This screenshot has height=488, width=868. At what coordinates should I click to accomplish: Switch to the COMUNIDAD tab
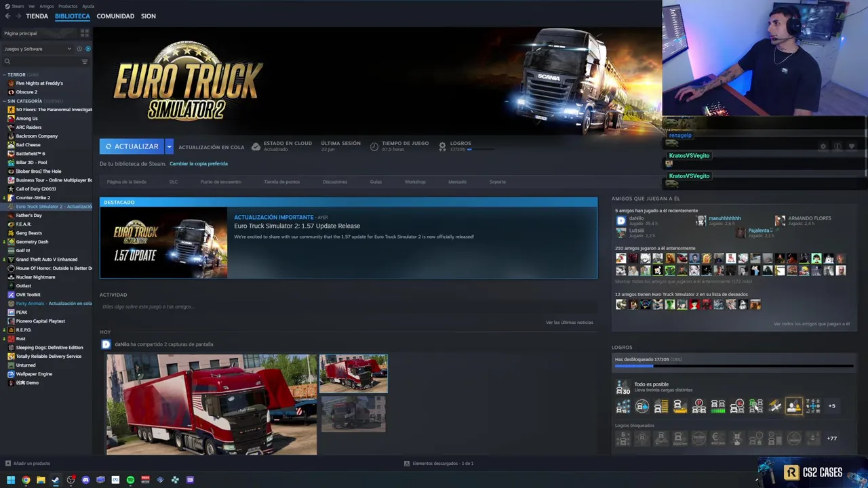click(115, 16)
